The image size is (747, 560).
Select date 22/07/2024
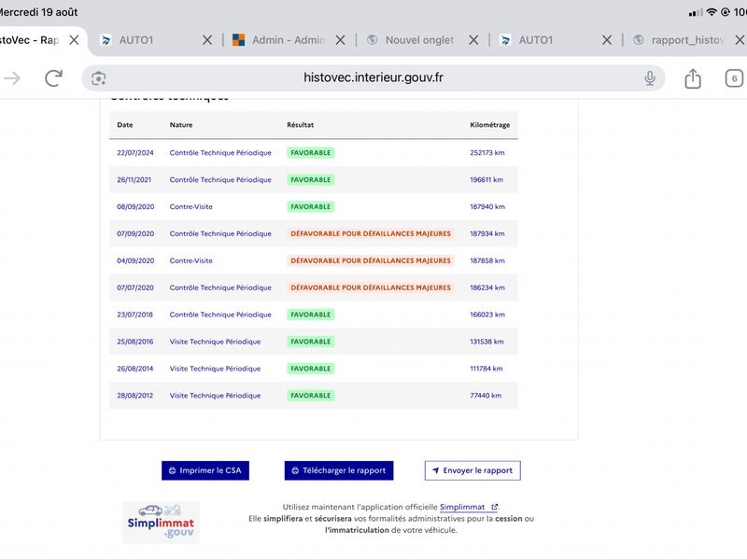point(135,153)
